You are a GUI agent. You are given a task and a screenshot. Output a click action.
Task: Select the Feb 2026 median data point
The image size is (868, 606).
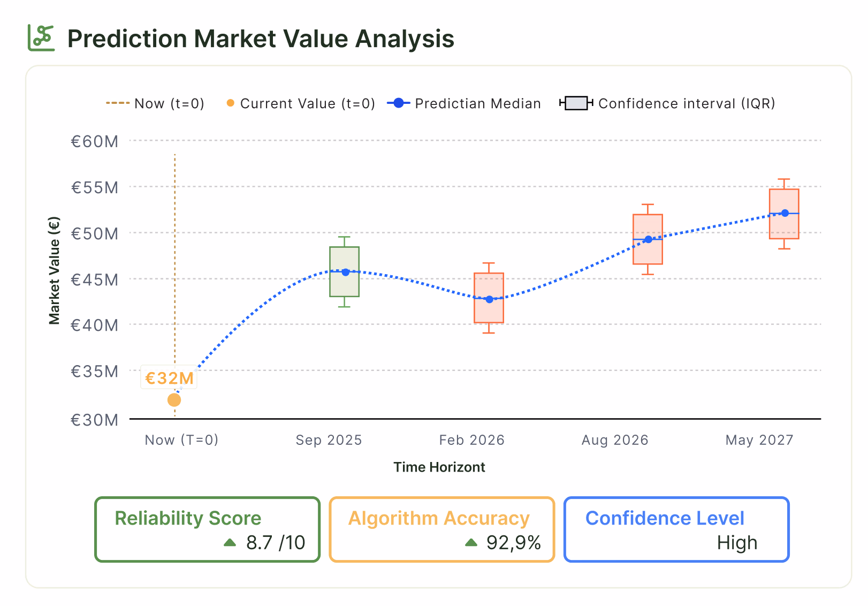pos(489,299)
